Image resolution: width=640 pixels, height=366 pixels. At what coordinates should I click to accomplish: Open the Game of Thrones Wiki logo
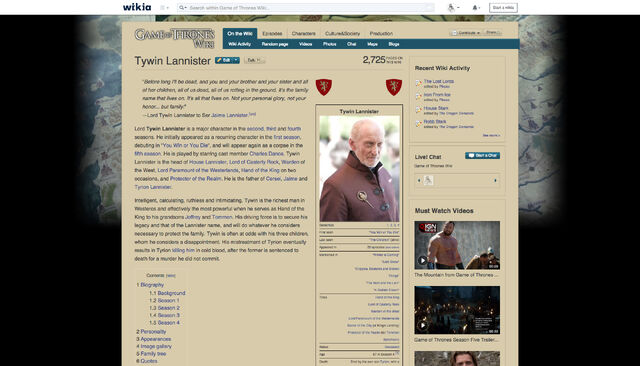click(174, 38)
